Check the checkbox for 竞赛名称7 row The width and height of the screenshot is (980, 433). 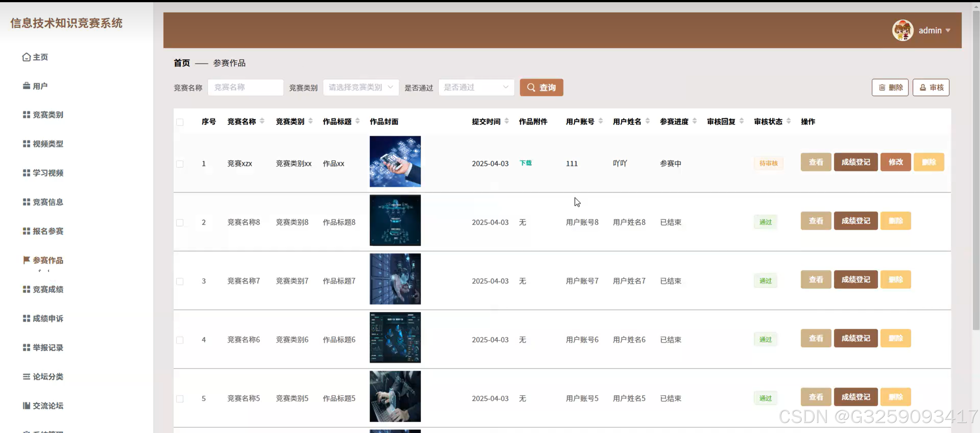[x=180, y=281]
